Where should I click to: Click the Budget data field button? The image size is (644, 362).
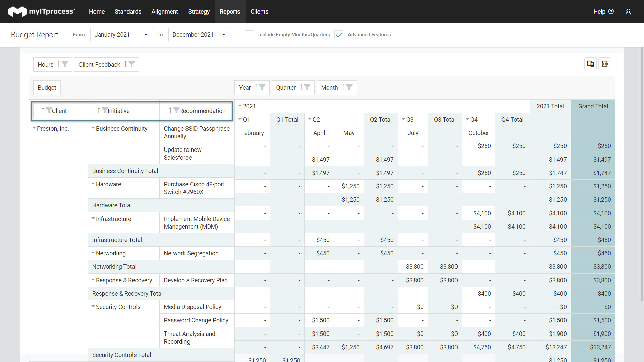47,87
